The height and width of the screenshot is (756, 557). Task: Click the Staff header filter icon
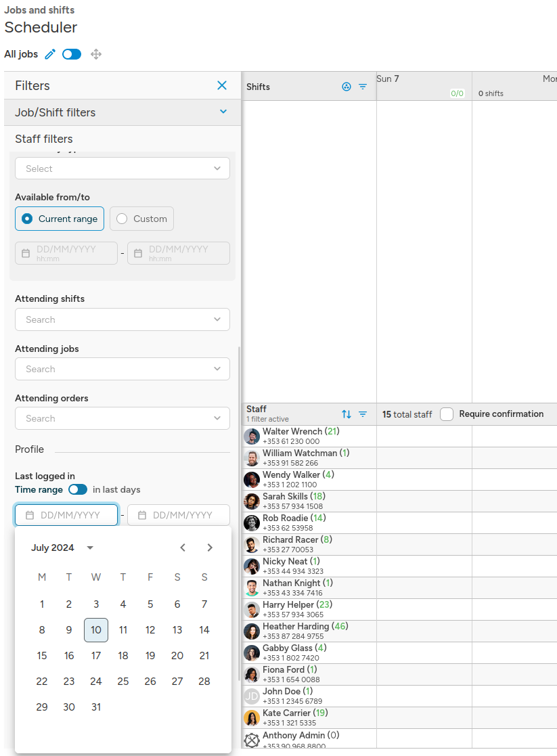tap(363, 414)
